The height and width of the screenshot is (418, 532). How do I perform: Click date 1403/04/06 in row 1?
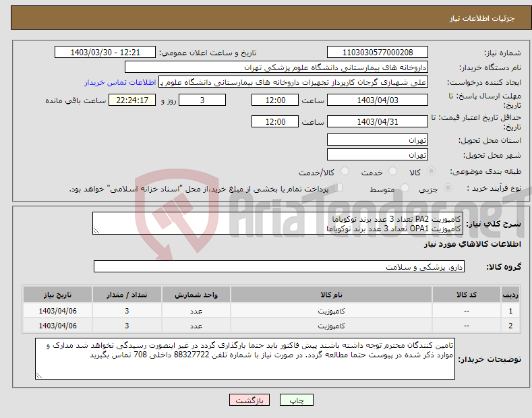58,311
